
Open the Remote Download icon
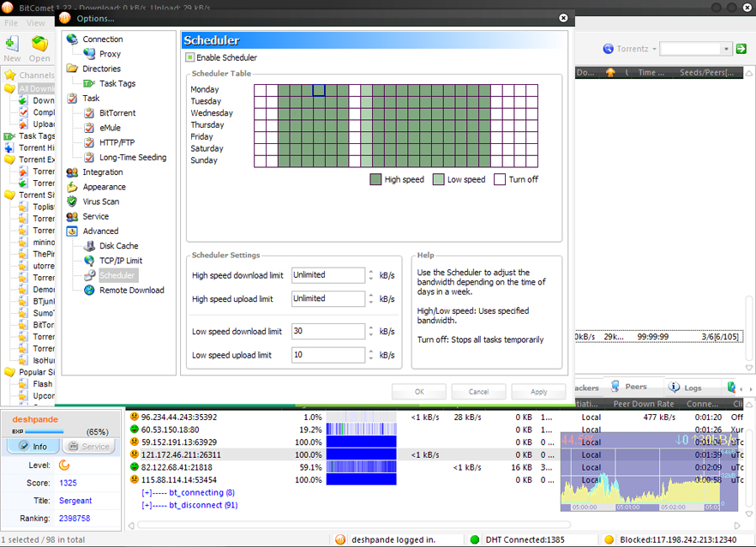(89, 290)
